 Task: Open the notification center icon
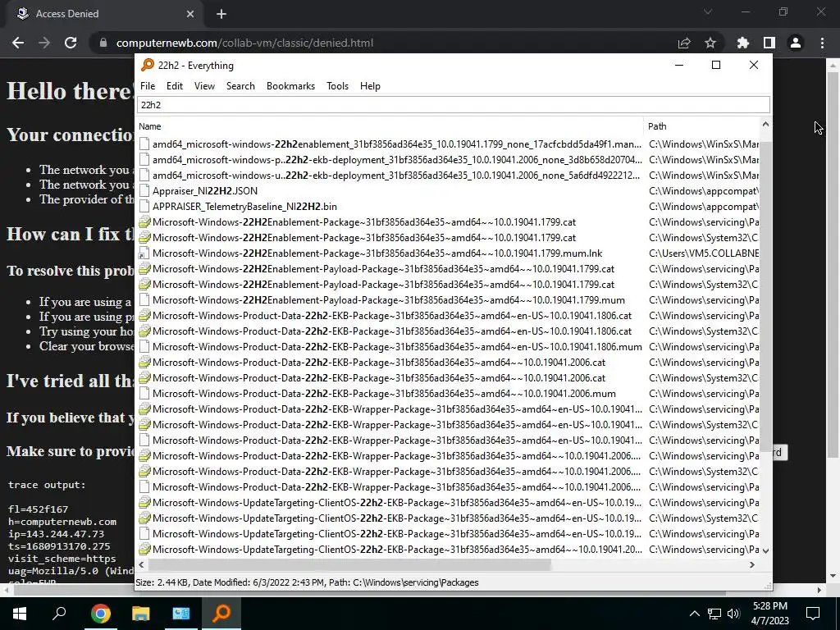click(x=813, y=614)
